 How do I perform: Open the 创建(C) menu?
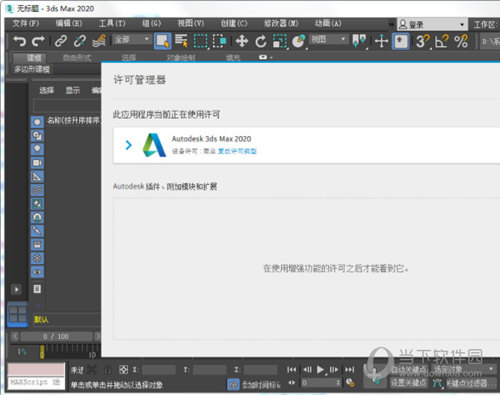pos(234,24)
